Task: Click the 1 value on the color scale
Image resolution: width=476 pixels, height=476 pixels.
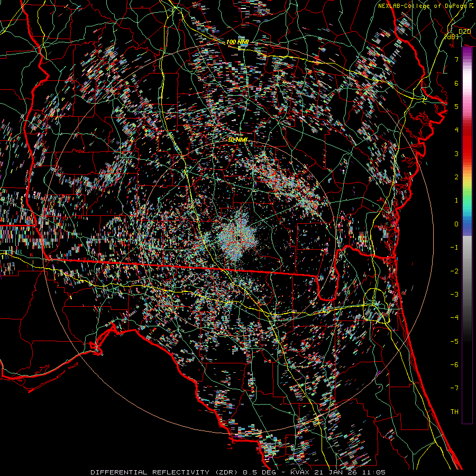Action: click(x=456, y=200)
